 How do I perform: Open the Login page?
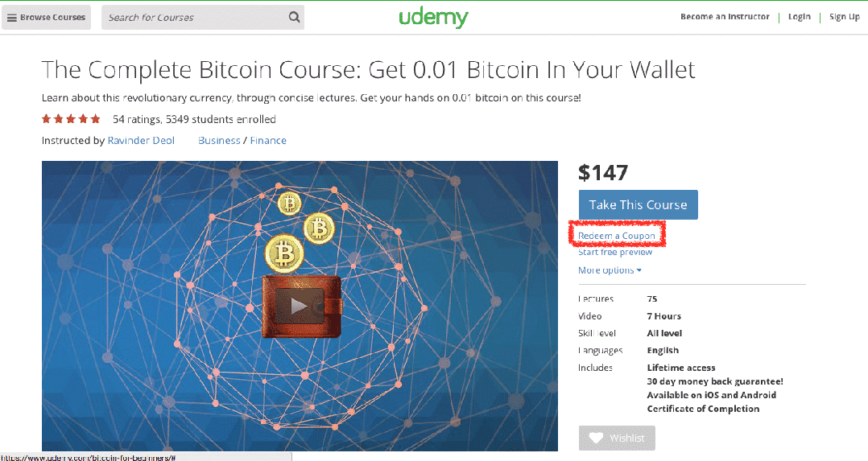pos(799,17)
